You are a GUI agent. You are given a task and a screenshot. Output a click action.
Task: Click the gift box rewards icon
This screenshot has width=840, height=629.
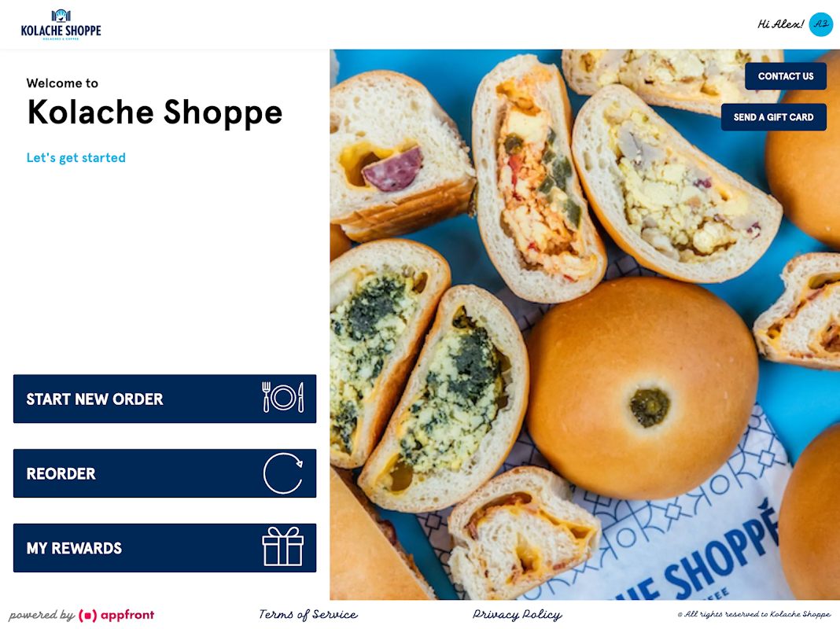(283, 546)
